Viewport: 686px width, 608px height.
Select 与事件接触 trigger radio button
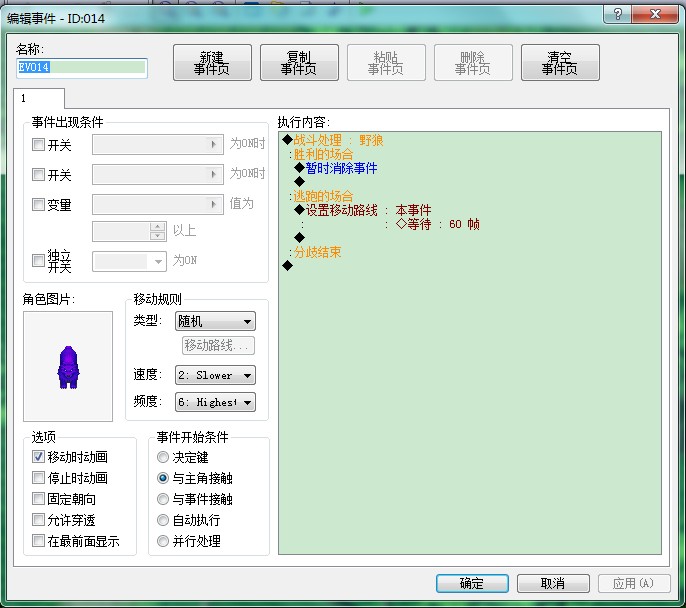pyautogui.click(x=163, y=499)
